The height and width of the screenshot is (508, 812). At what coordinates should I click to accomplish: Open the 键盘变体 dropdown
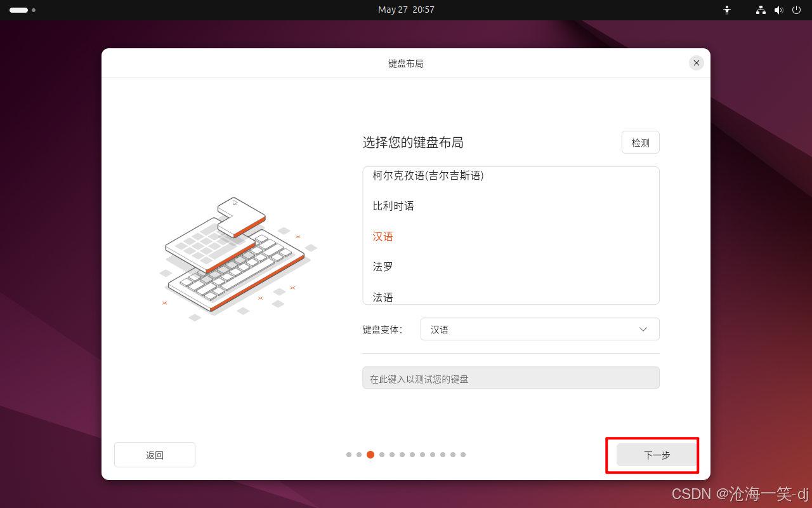[x=540, y=330]
